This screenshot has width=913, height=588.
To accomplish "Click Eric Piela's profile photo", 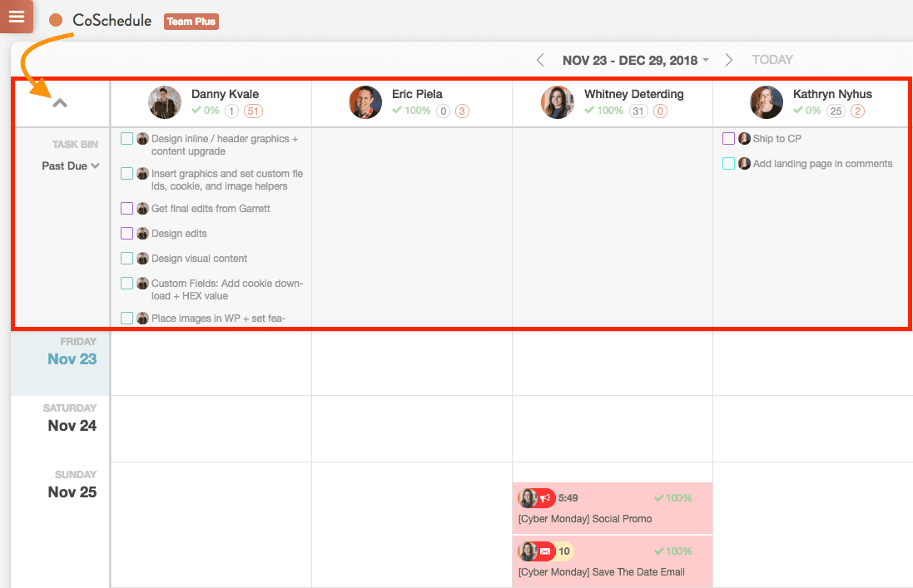I will [365, 102].
